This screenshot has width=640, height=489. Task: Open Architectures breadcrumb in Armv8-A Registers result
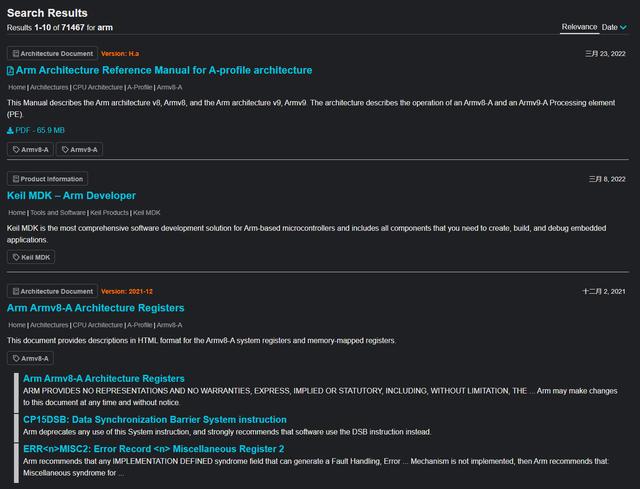point(49,325)
